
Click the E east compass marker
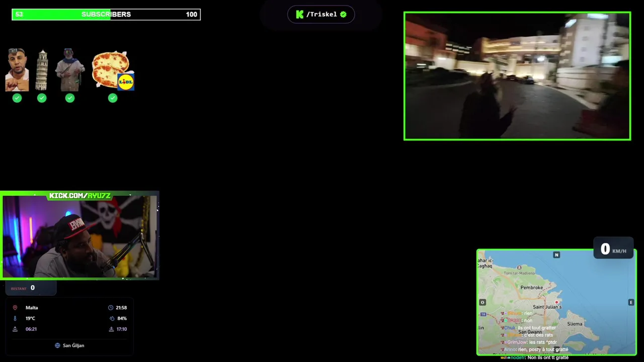coord(631,302)
